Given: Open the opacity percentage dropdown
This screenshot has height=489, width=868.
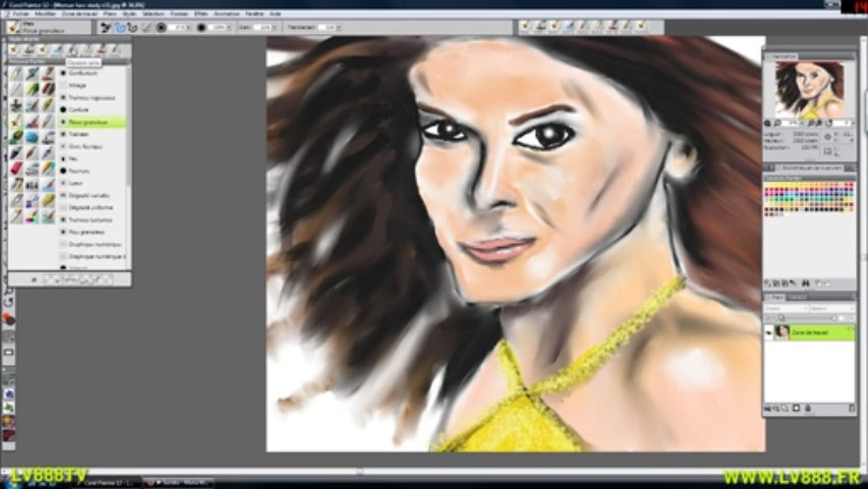Looking at the screenshot, I should [x=230, y=27].
